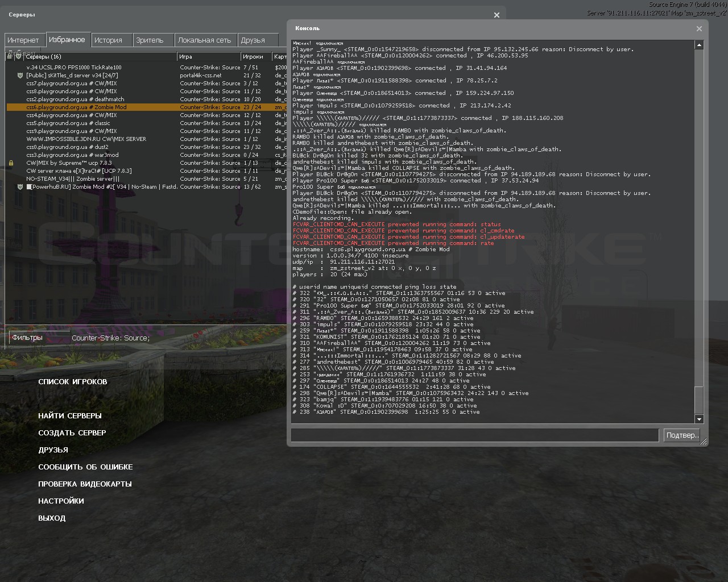Open ДРУЗЬЯ from the main menu
The width and height of the screenshot is (728, 582).
point(53,450)
